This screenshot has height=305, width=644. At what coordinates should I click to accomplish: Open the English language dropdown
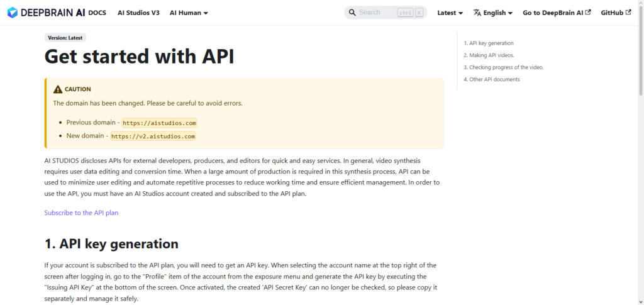pyautogui.click(x=493, y=13)
